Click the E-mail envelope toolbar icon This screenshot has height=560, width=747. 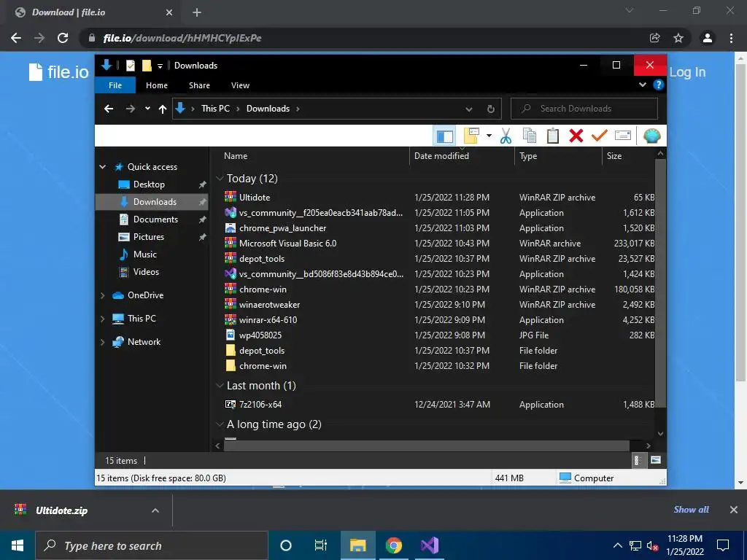623,136
